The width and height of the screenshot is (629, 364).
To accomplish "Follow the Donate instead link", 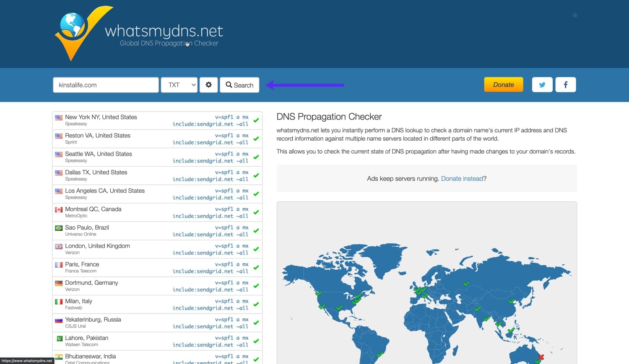I will point(462,178).
